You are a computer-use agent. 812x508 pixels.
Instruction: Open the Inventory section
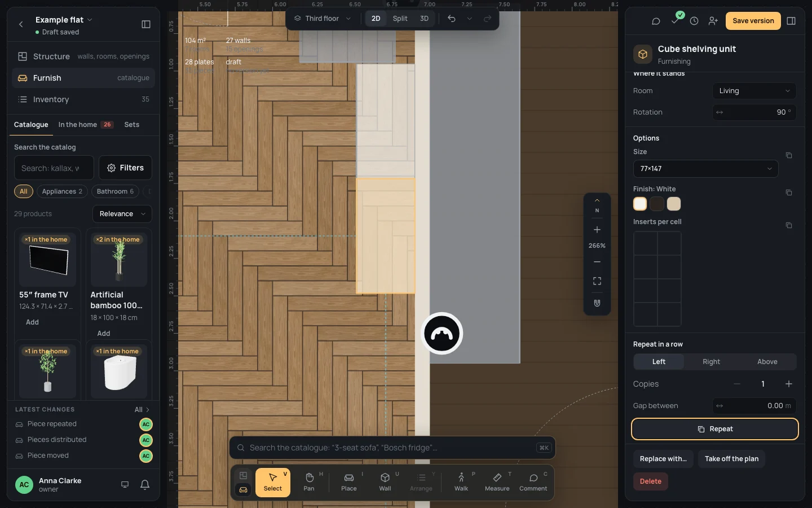point(83,99)
